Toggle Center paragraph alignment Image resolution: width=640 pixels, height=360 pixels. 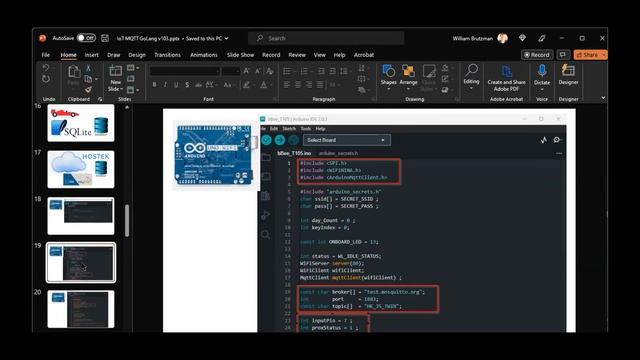pos(298,85)
